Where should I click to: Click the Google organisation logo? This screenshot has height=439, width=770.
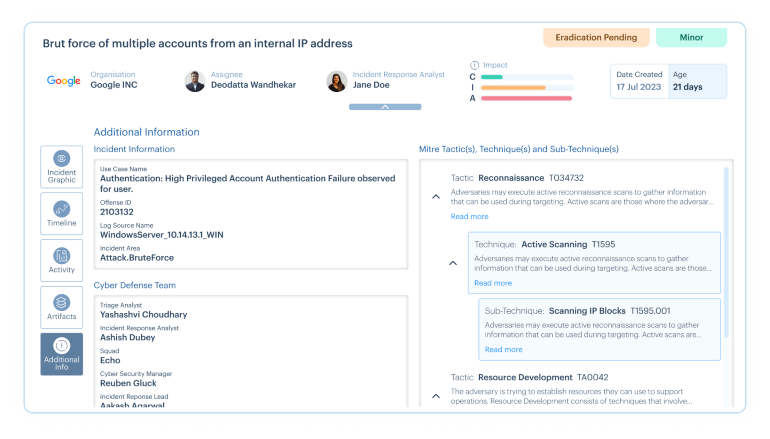click(63, 81)
